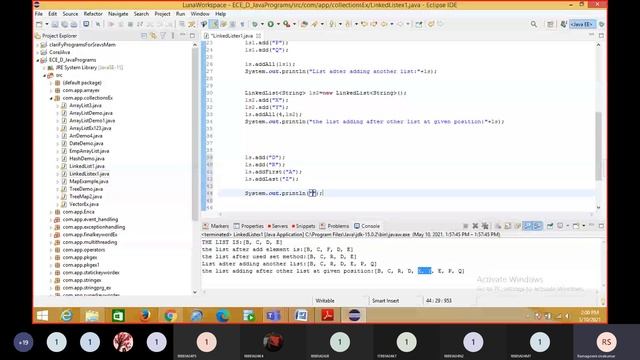Image resolution: width=640 pixels, height=360 pixels.
Task: Click the Smart Insert status bar field
Action: click(x=385, y=301)
